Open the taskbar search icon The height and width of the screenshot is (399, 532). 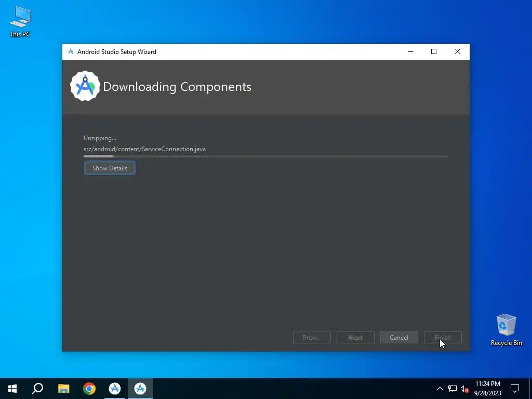(x=37, y=389)
